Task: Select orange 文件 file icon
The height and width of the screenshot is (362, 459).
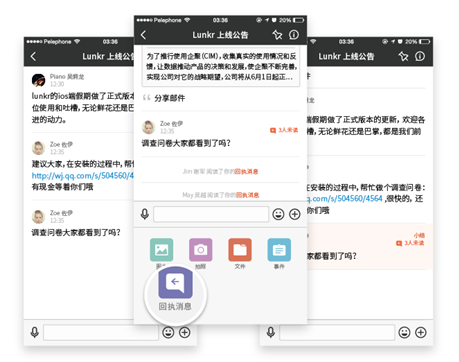Action: tap(240, 250)
